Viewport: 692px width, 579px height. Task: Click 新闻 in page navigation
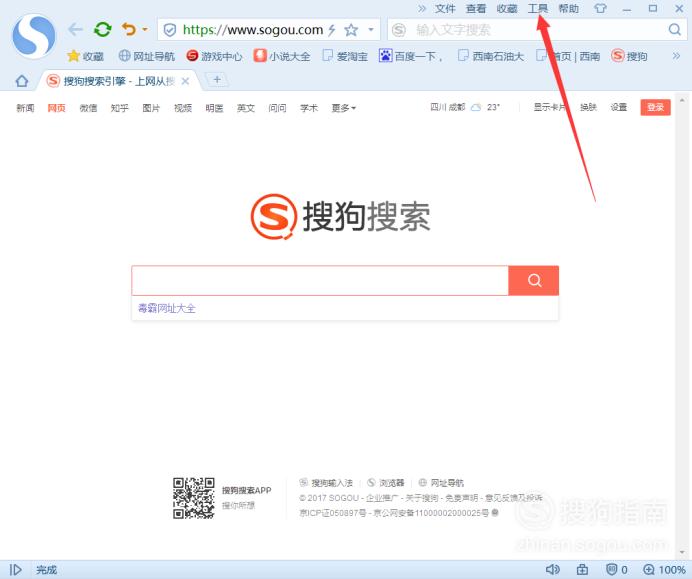pyautogui.click(x=25, y=108)
